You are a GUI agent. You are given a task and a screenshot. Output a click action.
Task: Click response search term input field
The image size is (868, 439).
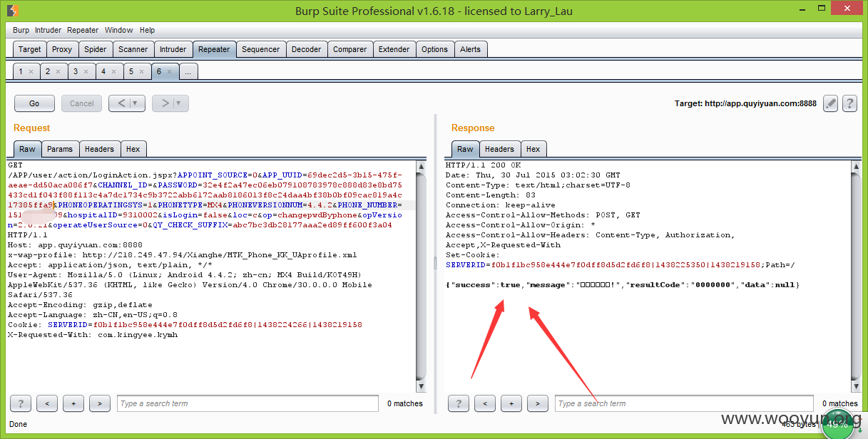tap(684, 403)
